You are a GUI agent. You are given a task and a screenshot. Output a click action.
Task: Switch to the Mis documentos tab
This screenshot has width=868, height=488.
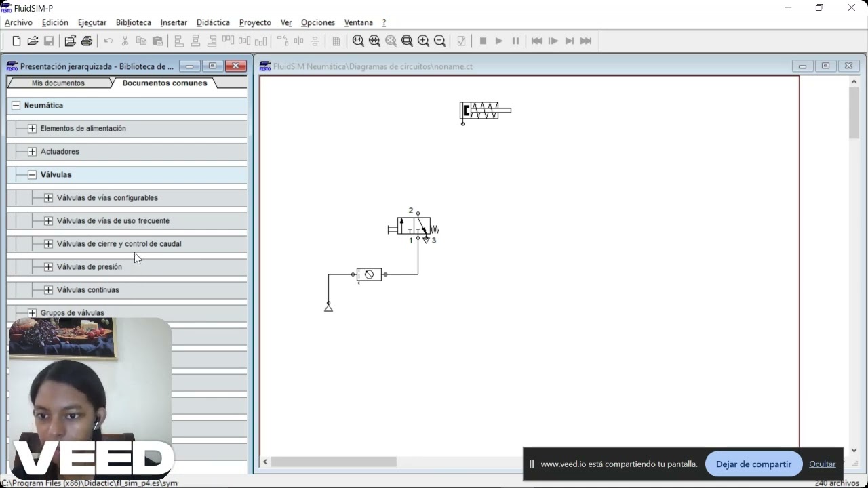coord(58,83)
